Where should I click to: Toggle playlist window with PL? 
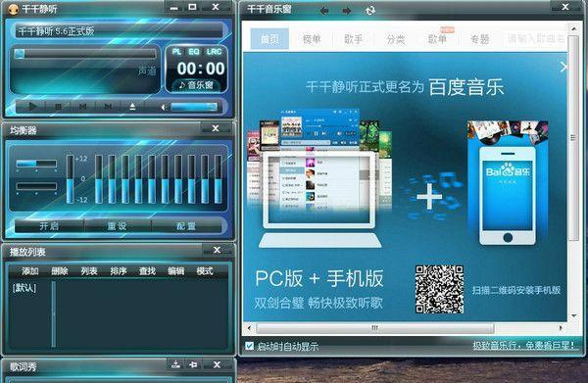pyautogui.click(x=176, y=52)
